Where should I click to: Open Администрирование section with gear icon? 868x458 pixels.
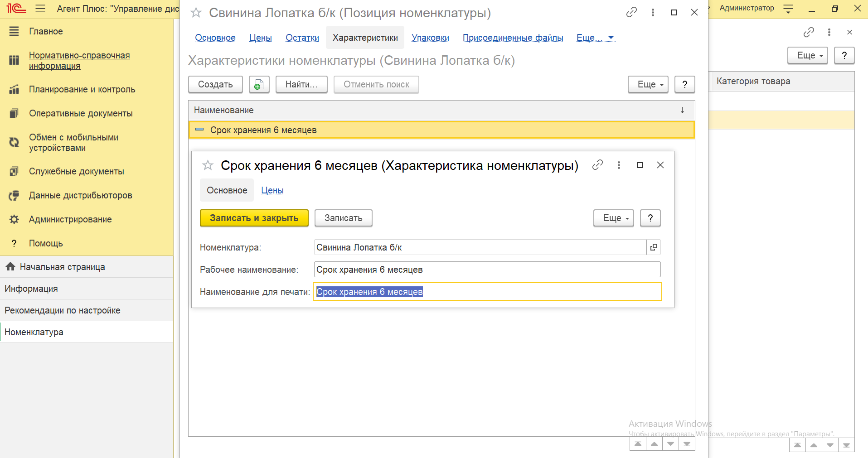[x=70, y=219]
